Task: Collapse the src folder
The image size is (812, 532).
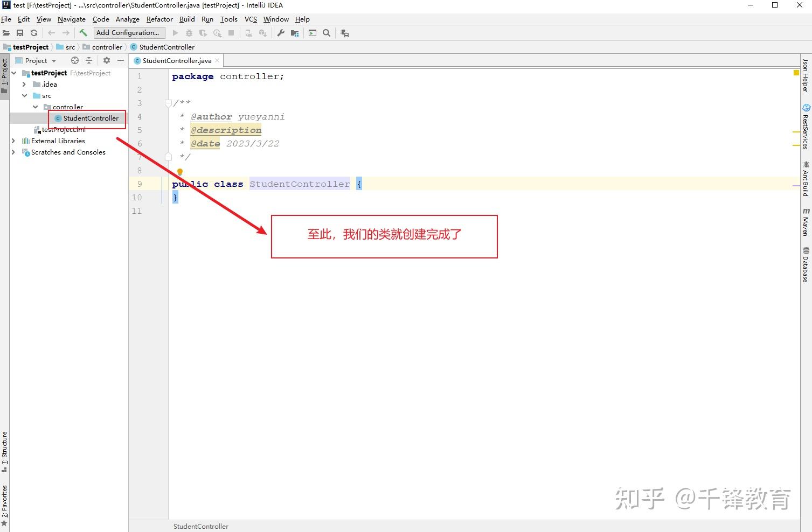Action: (24, 95)
